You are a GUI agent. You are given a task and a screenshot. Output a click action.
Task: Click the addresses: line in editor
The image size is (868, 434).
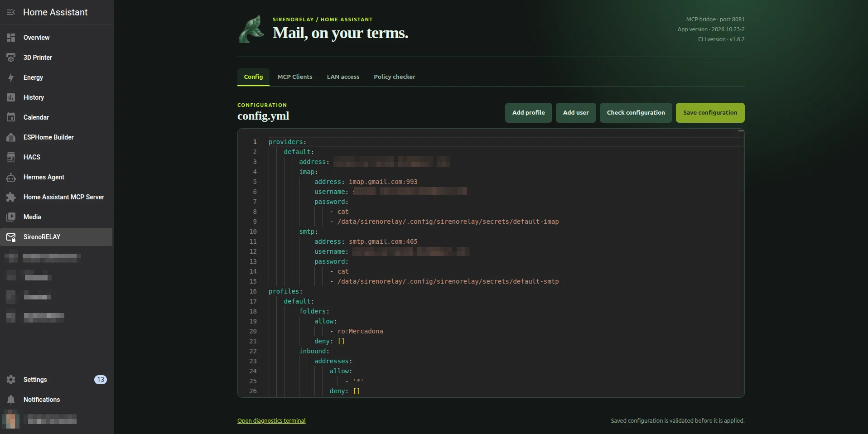(x=333, y=361)
